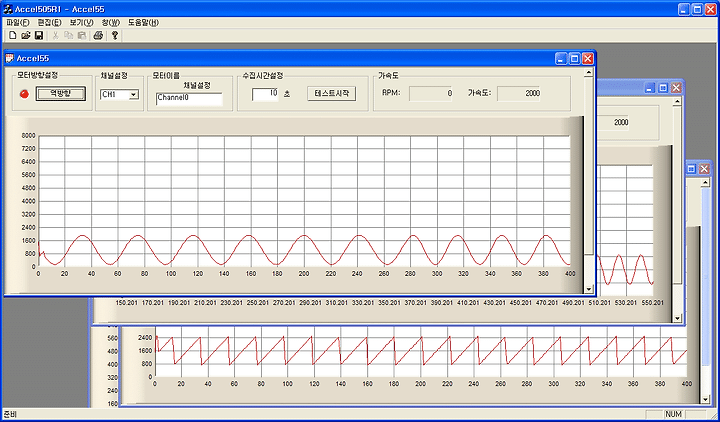
Task: Click the NUM status bar indicator
Action: [674, 414]
